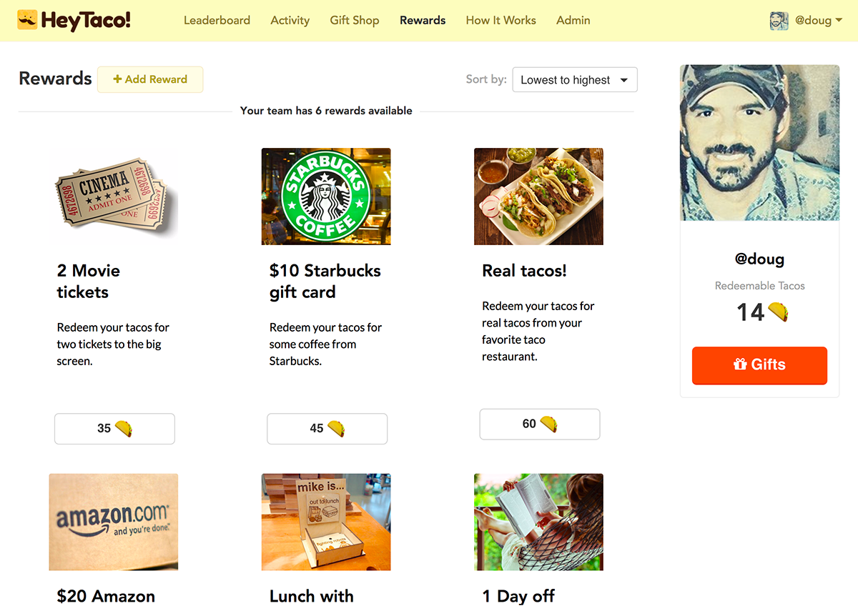
Task: Navigate to Gift Shop
Action: [x=355, y=20]
